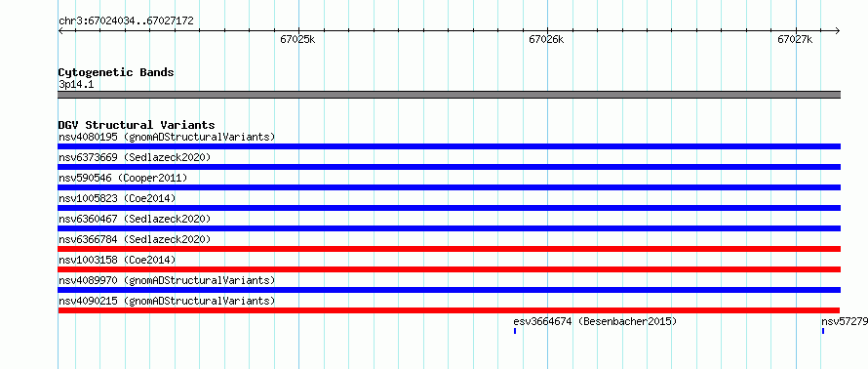Click the blue bar under nsv1005823
The image size is (868, 369).
click(450, 208)
